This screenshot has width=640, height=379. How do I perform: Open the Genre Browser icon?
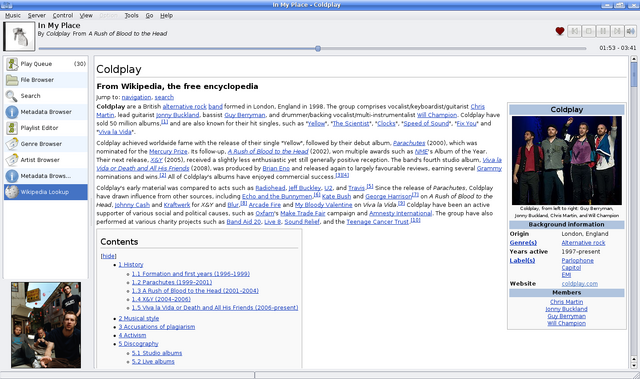pyautogui.click(x=12, y=144)
